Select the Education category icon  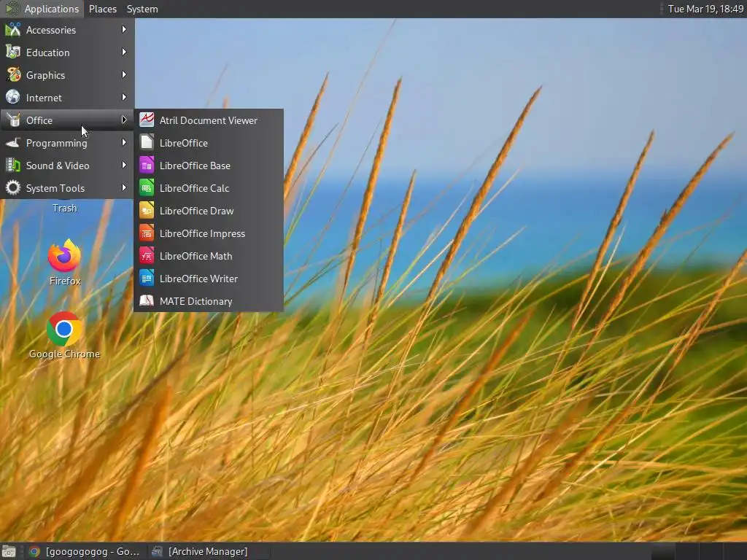[13, 52]
